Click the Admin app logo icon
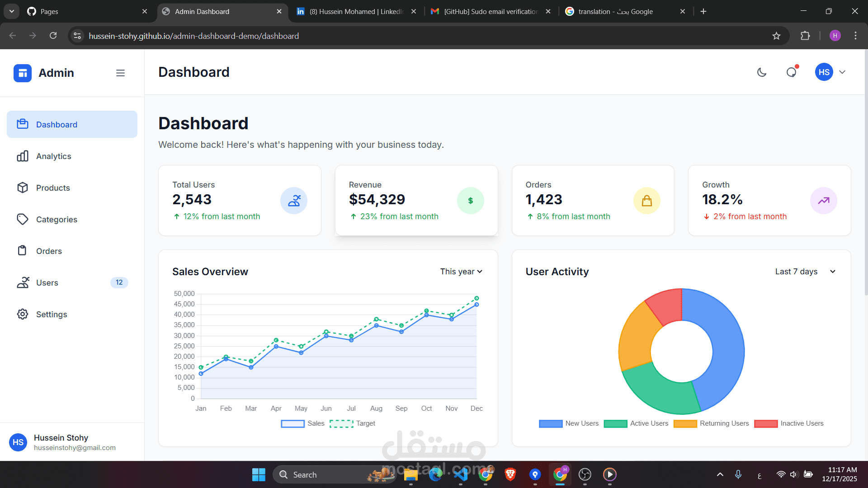Image resolution: width=868 pixels, height=488 pixels. point(22,73)
